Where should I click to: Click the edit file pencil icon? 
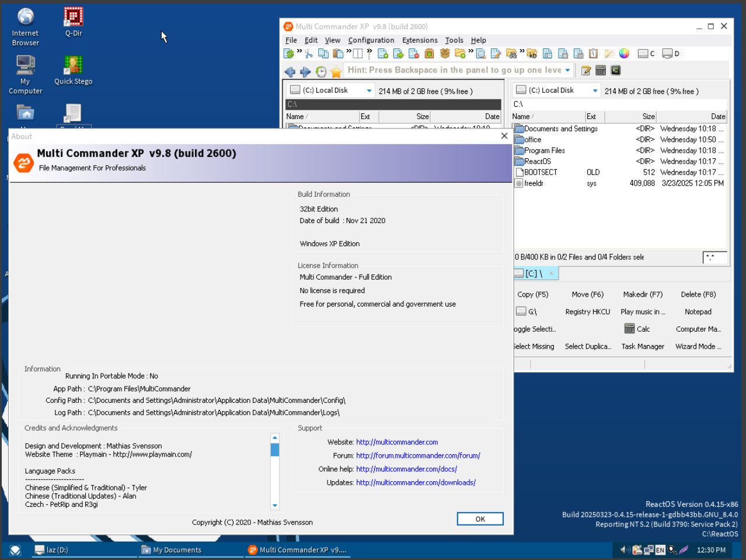coord(496,54)
